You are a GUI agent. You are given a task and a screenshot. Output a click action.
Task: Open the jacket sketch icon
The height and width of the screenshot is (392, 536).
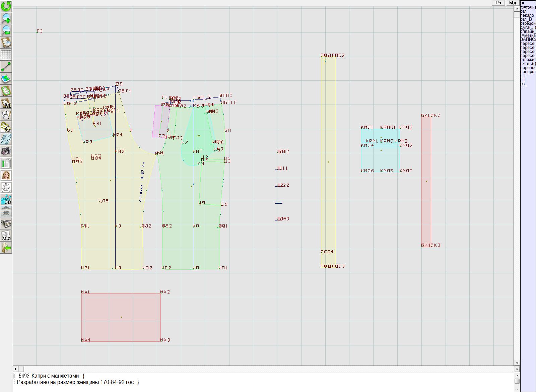6,187
